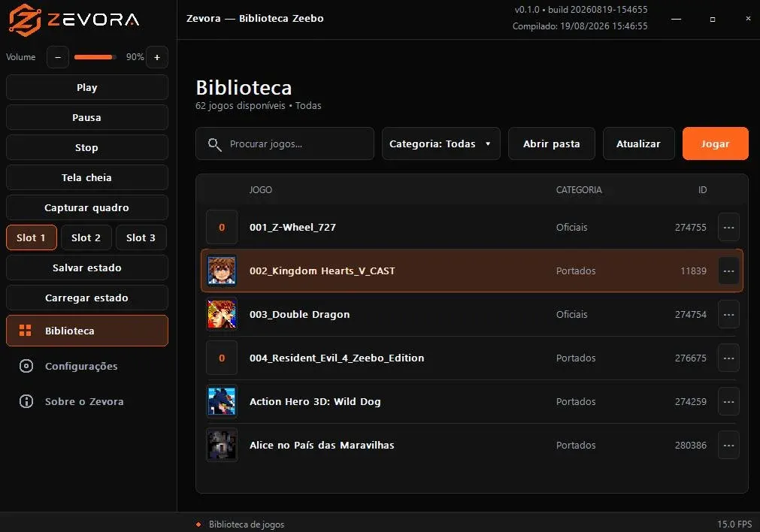Maximize the Zevora window
The width and height of the screenshot is (760, 532).
pyautogui.click(x=713, y=19)
